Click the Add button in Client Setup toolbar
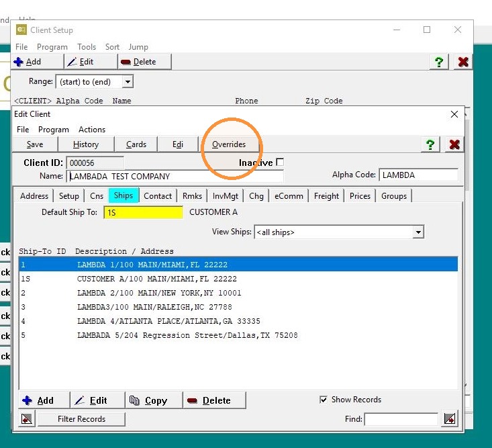The image size is (492, 448). point(38,62)
